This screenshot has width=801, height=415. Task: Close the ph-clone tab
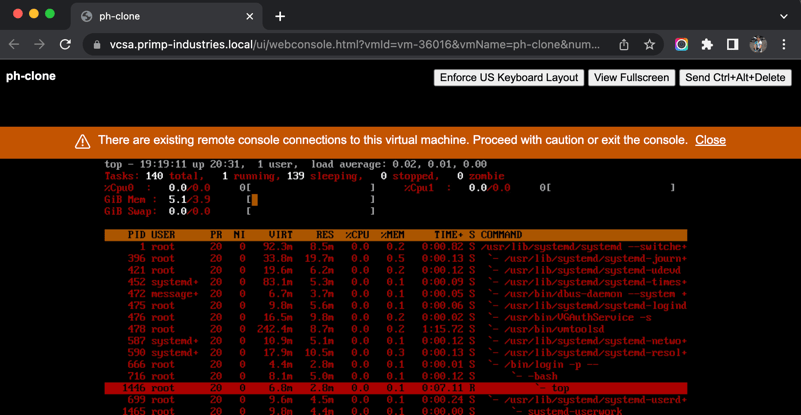pyautogui.click(x=250, y=16)
